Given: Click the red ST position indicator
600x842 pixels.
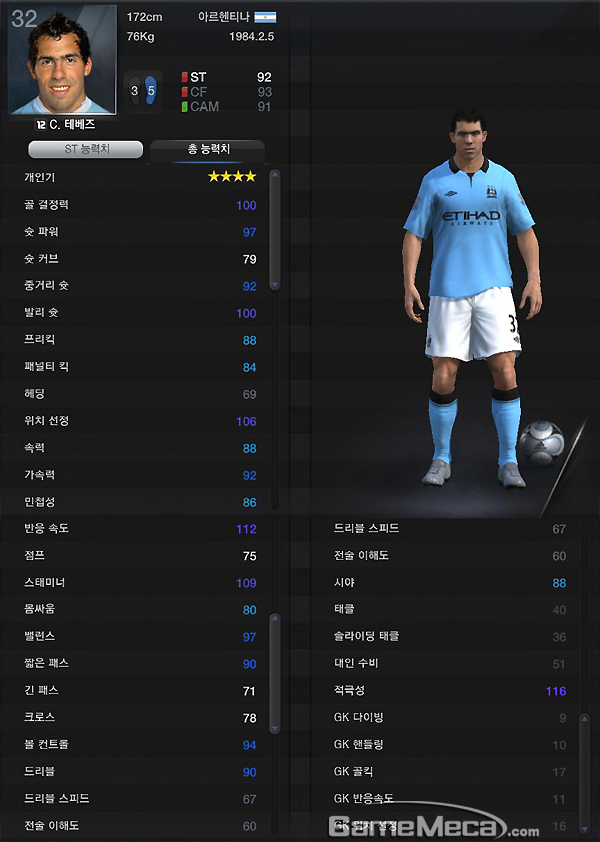Looking at the screenshot, I should 184,77.
